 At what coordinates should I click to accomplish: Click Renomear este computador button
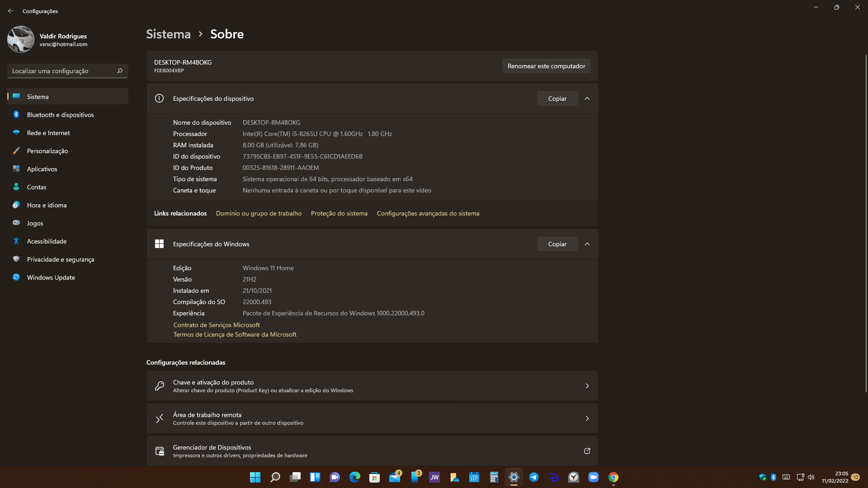point(546,66)
